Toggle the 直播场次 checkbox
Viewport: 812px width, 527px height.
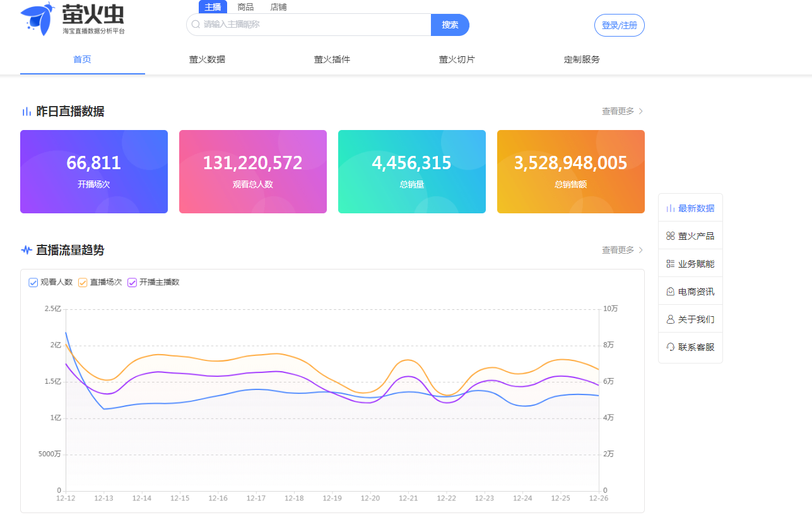click(83, 282)
